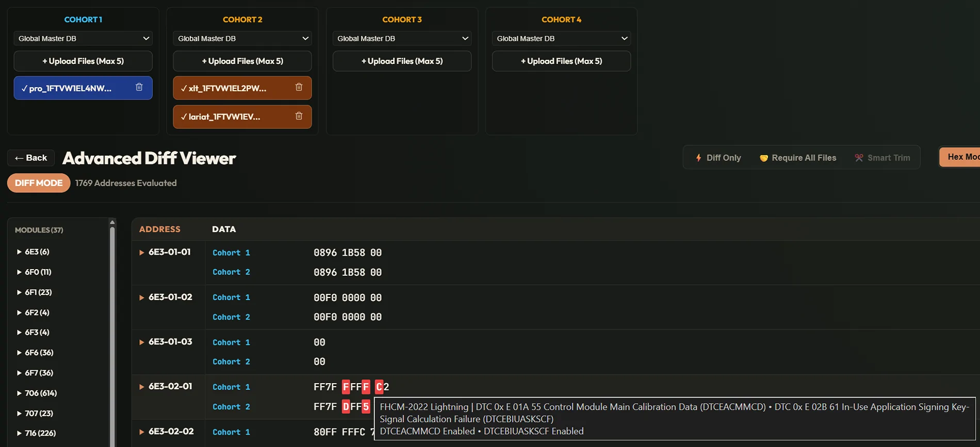980x447 pixels.
Task: Click Cohort 1 value 00 for 6E3-01-03
Action: (319, 342)
